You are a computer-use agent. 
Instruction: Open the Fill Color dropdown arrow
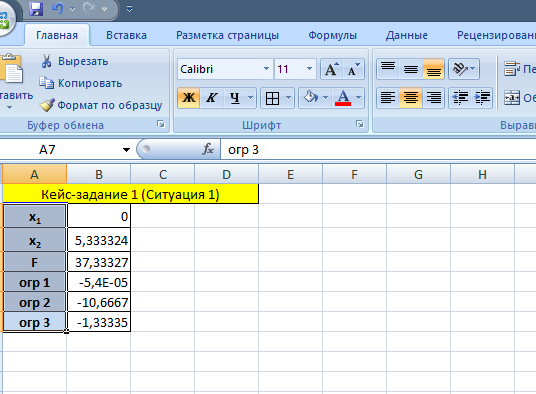(x=325, y=98)
